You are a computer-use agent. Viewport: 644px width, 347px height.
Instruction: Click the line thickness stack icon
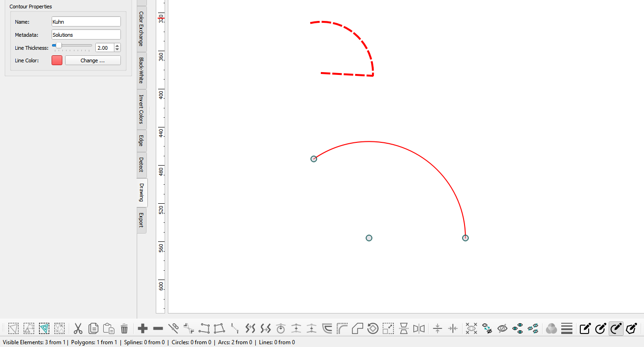coord(566,329)
